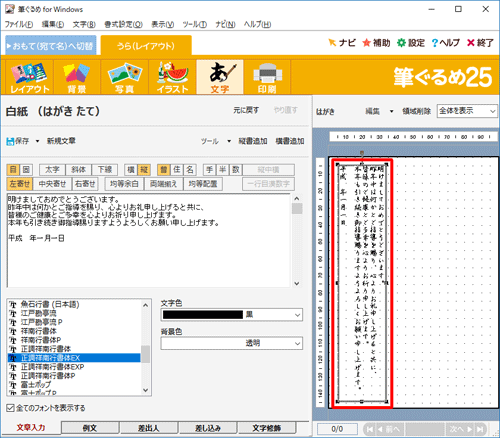Toggle the 数 button
Screen dimensions: 500x438
pos(236,170)
